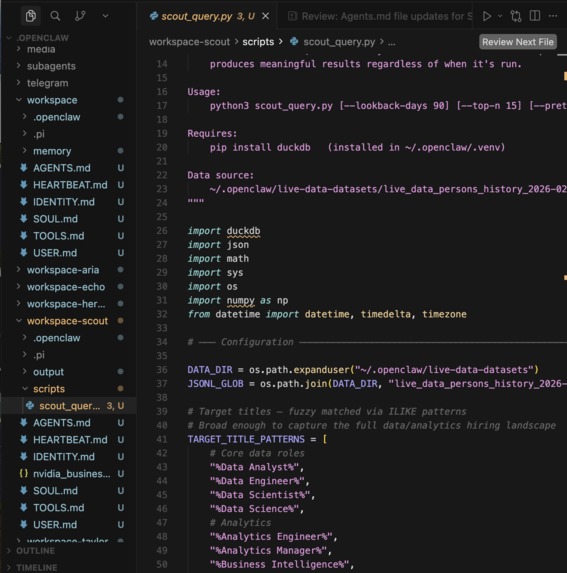Click the Review Next File button
The image size is (567, 573).
(518, 42)
